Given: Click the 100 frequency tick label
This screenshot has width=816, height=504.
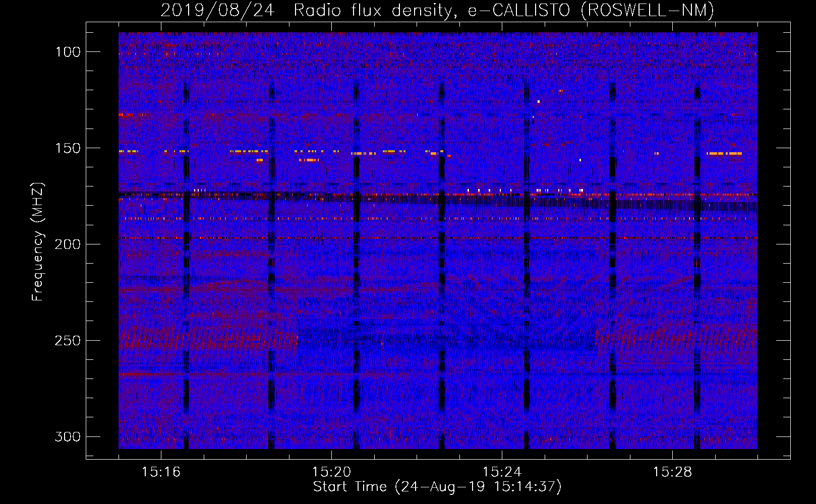Looking at the screenshot, I should (68, 52).
